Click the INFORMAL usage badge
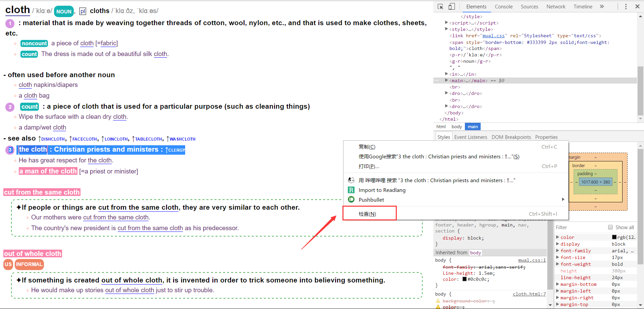The width and height of the screenshot is (644, 309). point(29,264)
